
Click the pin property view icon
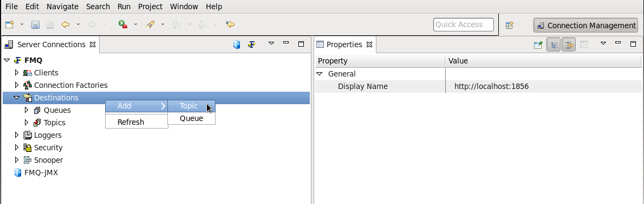(x=538, y=44)
